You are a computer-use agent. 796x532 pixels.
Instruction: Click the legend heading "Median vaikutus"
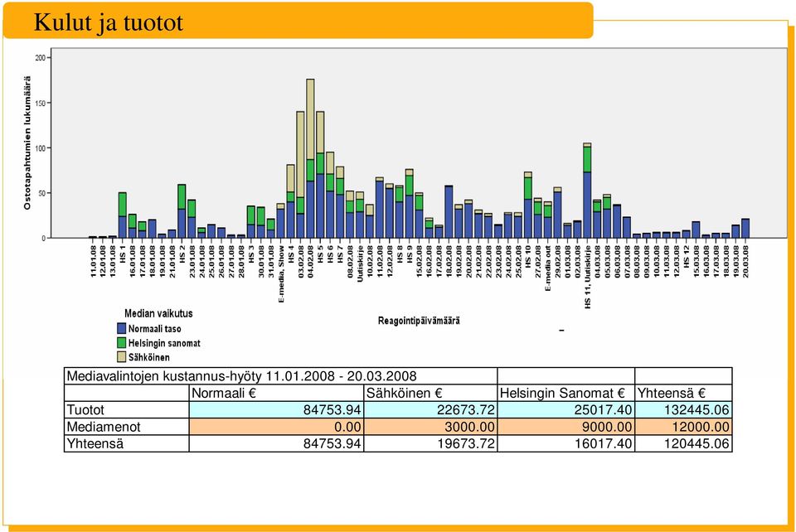point(158,313)
